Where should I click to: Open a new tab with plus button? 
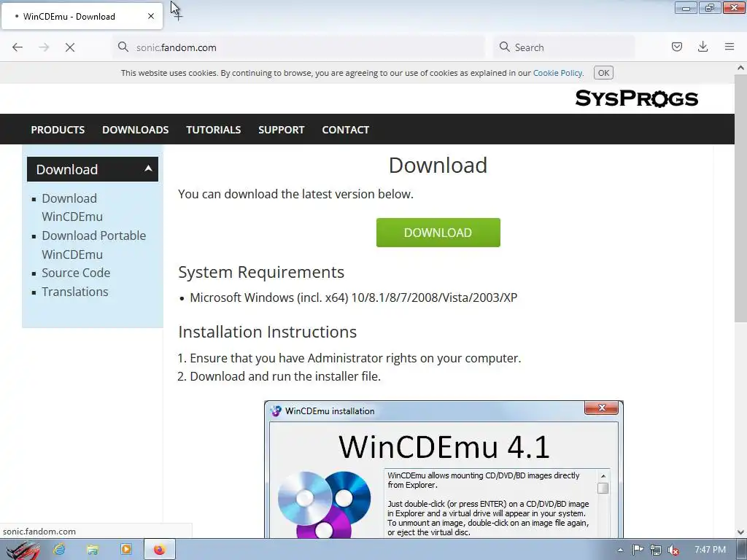(x=178, y=16)
